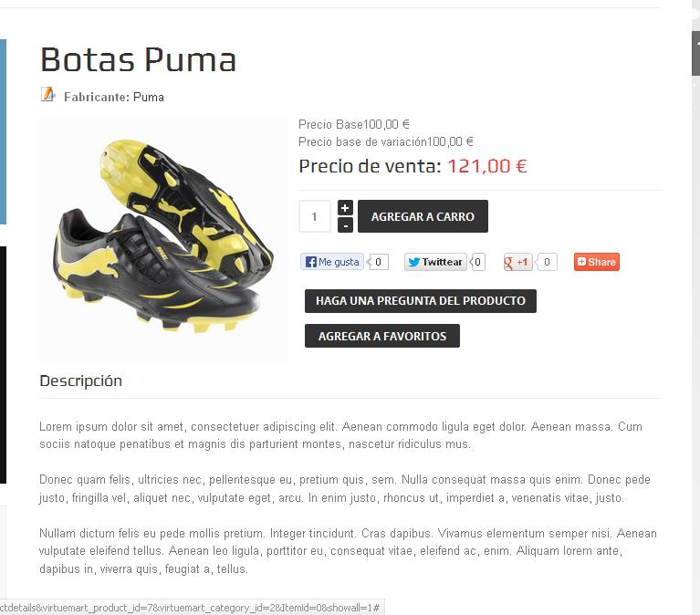Open the Puma boots product image

coord(163,239)
